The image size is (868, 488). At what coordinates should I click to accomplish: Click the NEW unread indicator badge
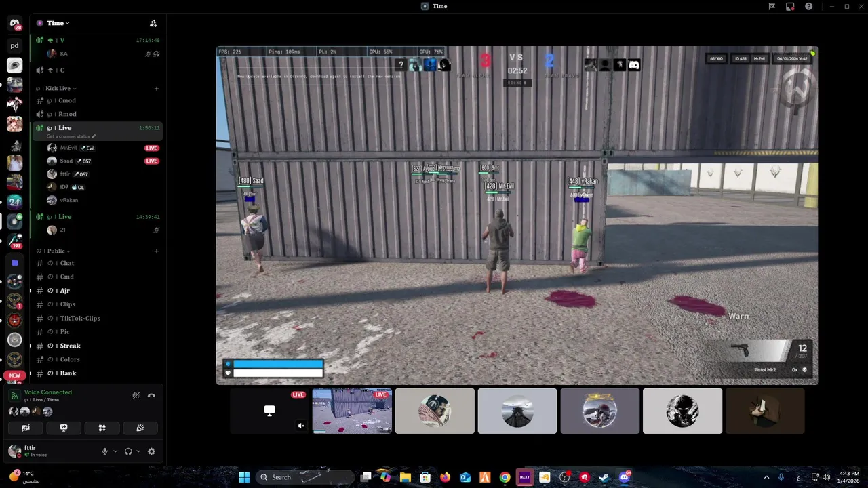pyautogui.click(x=14, y=375)
